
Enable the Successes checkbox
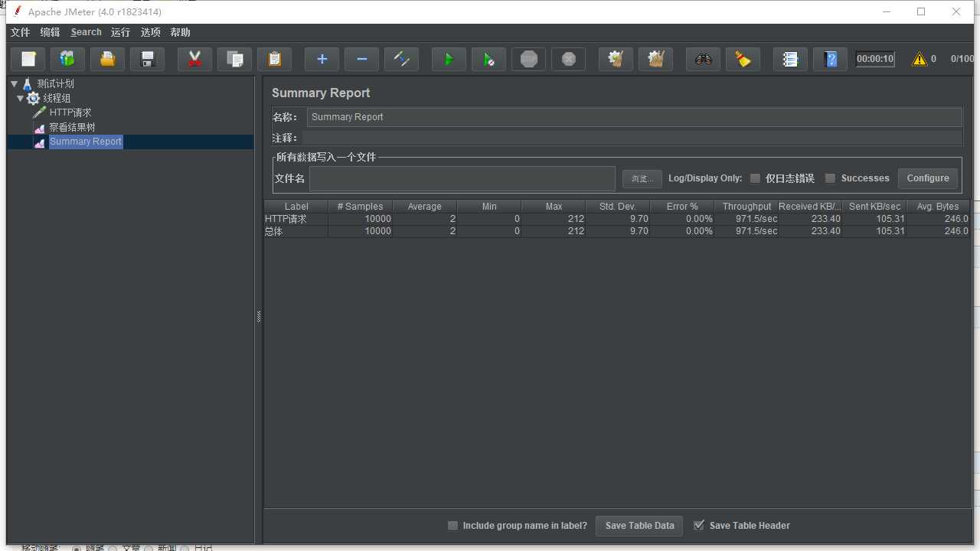click(830, 178)
